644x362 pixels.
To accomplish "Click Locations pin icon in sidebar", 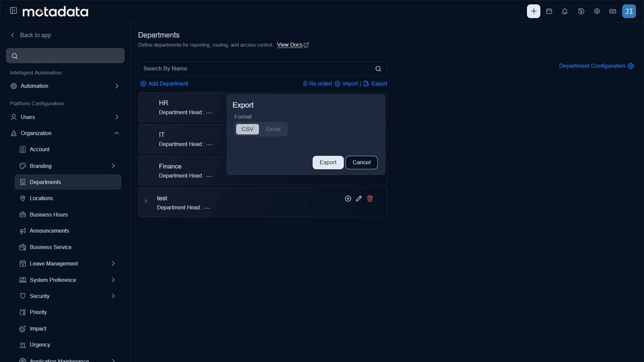I will tap(23, 198).
